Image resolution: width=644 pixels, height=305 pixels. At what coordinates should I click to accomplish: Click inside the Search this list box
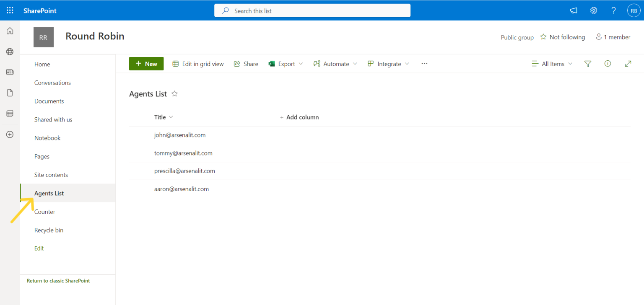click(x=312, y=10)
